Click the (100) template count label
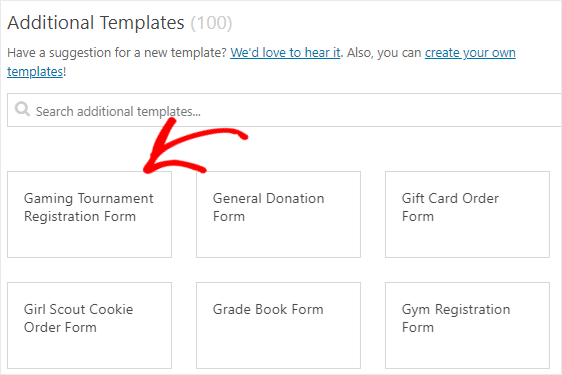This screenshot has width=562, height=375. 211,23
